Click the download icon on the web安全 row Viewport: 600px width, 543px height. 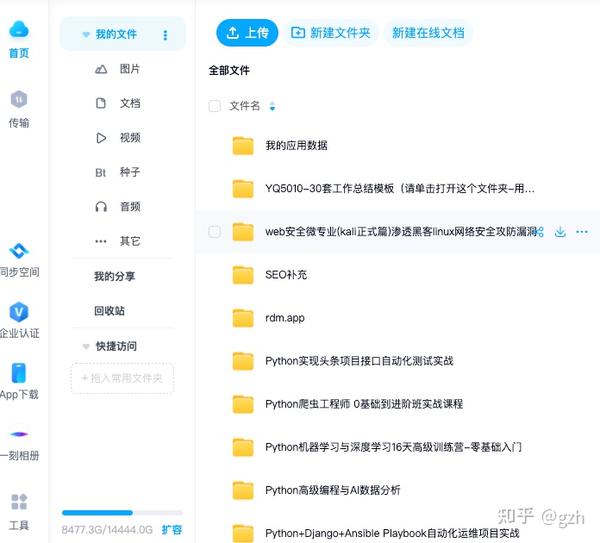point(560,232)
